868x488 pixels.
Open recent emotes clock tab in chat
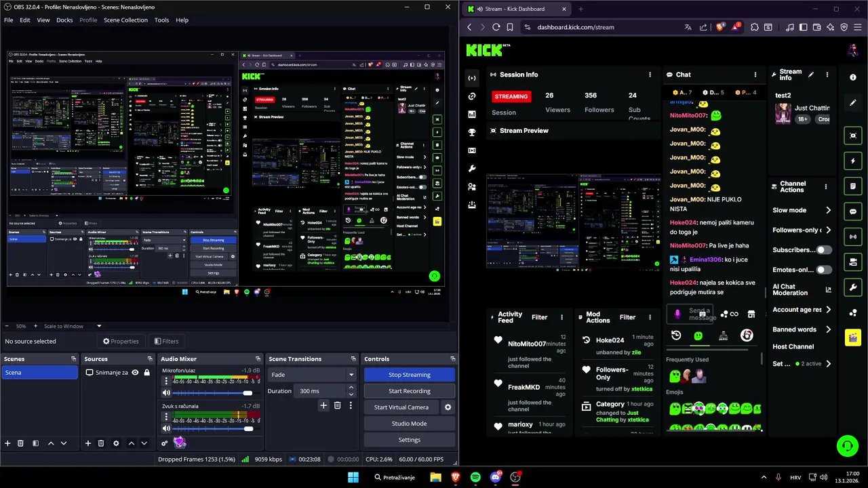pos(676,335)
